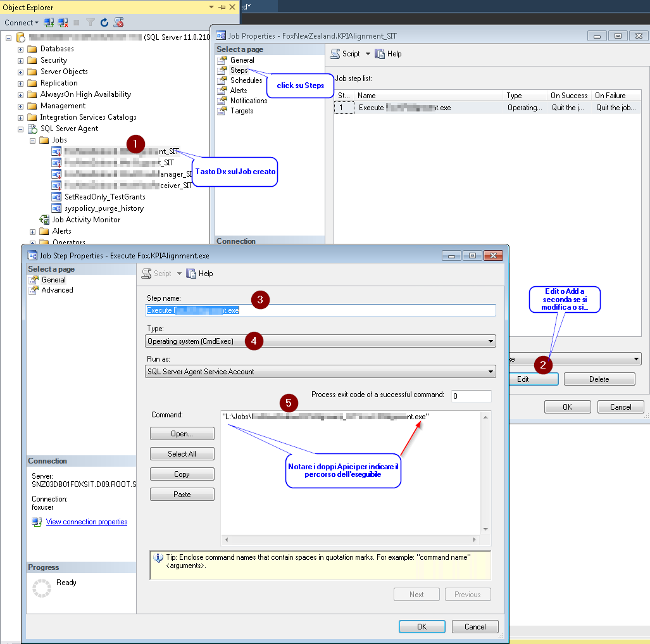This screenshot has width=650, height=644.
Task: Select the Job Activity Monitor icon
Action: click(x=46, y=220)
